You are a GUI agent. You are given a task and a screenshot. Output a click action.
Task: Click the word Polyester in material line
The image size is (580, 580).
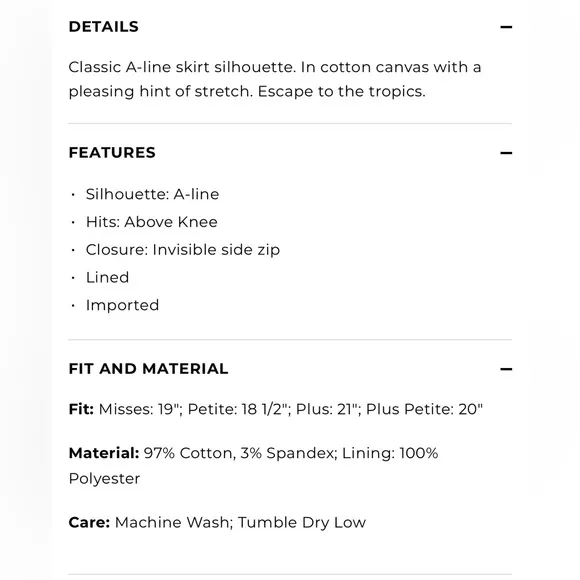pyautogui.click(x=104, y=479)
